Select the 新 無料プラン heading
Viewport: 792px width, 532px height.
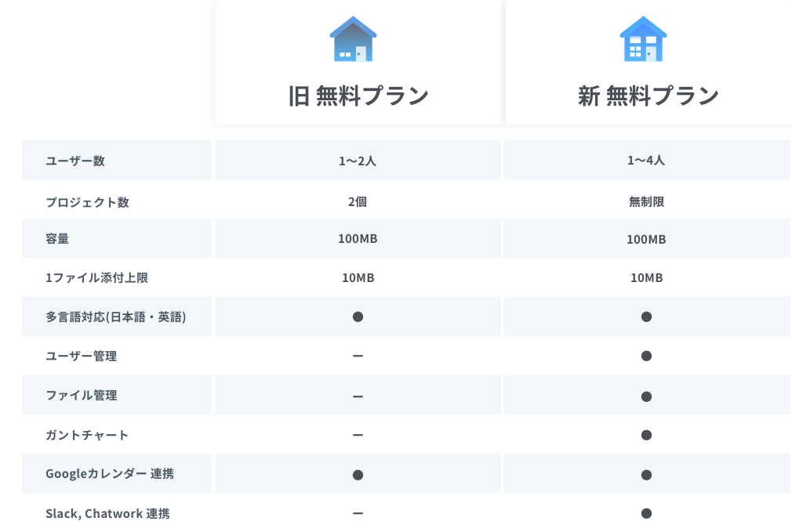point(648,96)
